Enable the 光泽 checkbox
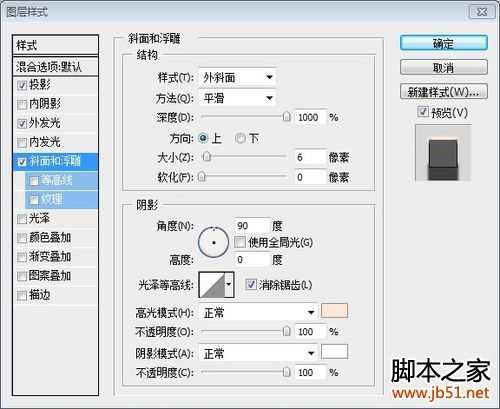500x409 pixels. click(22, 219)
